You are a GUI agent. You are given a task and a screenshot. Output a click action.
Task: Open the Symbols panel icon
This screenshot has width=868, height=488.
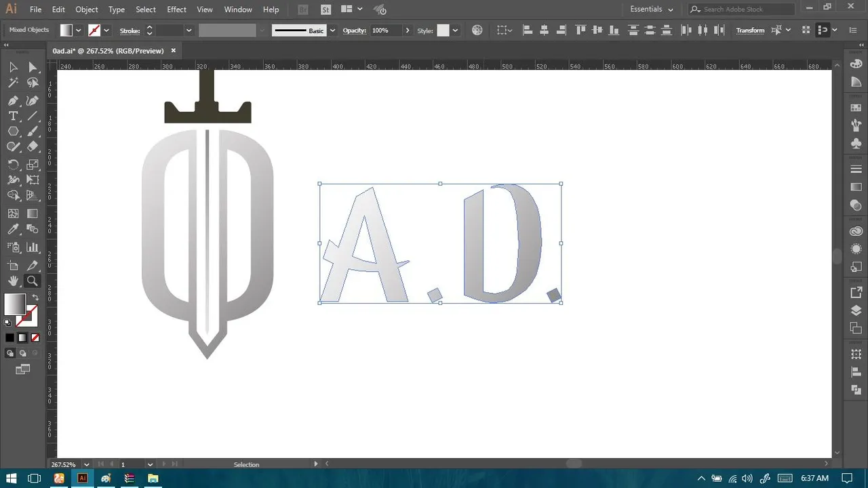tap(856, 144)
